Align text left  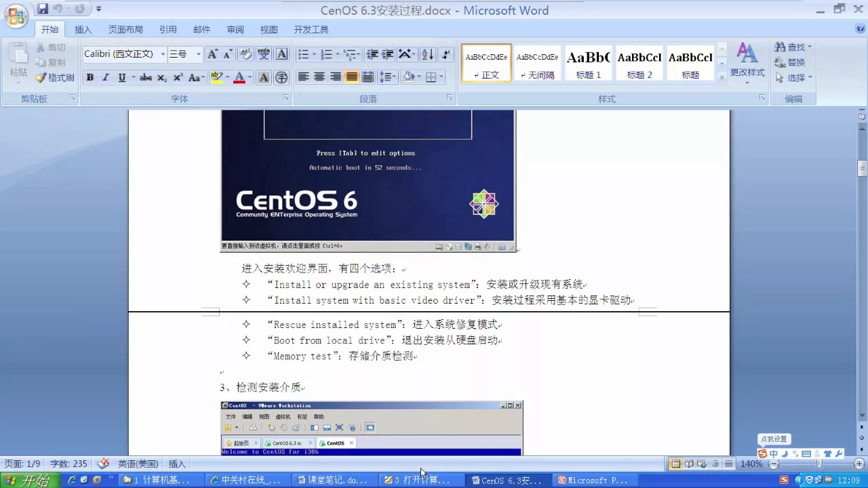[x=303, y=77]
